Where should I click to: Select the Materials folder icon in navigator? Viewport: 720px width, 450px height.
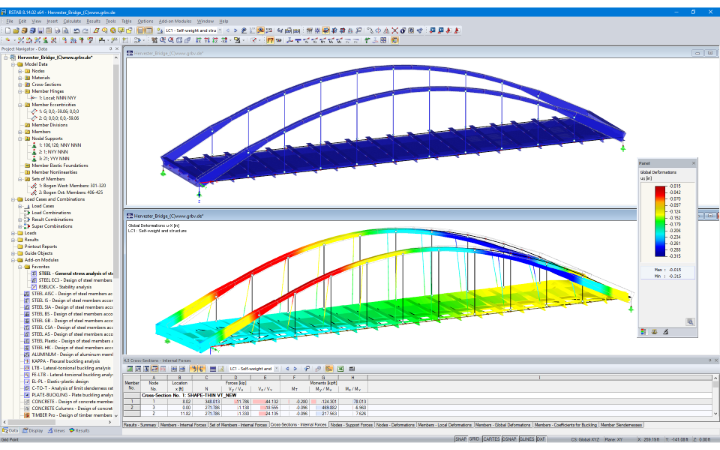coord(28,78)
